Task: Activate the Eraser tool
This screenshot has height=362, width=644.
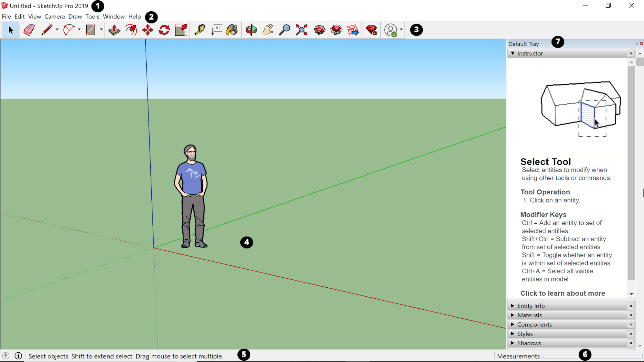Action: click(28, 30)
